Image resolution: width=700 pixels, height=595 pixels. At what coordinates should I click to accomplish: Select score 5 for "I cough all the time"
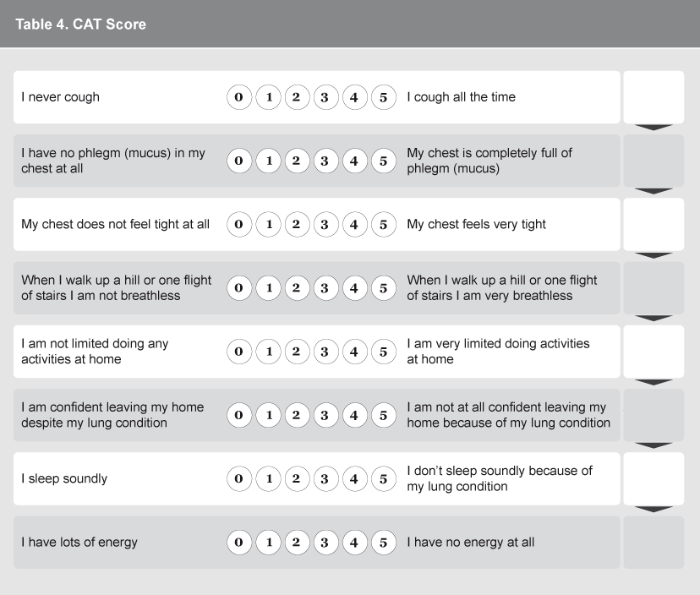click(x=383, y=97)
